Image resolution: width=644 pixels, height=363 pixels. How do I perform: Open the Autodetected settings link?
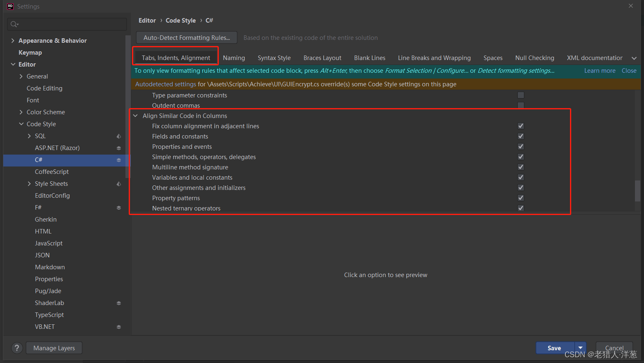166,84
